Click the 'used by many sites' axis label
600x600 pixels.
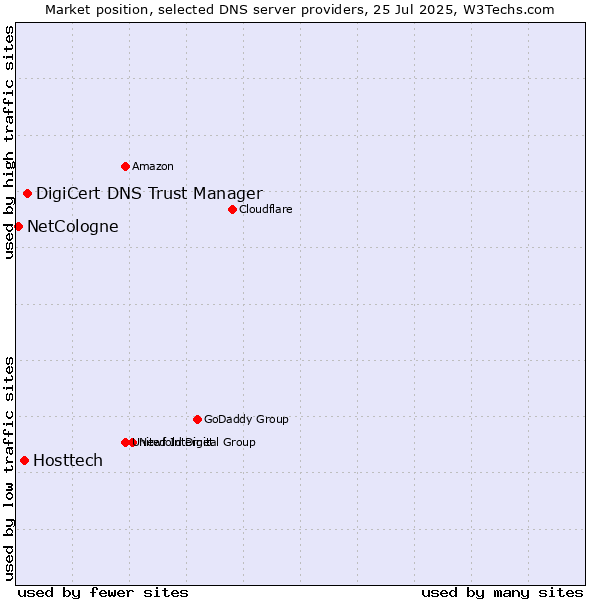pos(502,593)
